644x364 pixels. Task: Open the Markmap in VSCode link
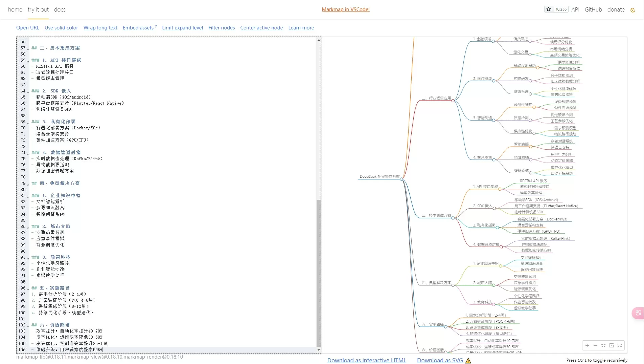tap(346, 9)
